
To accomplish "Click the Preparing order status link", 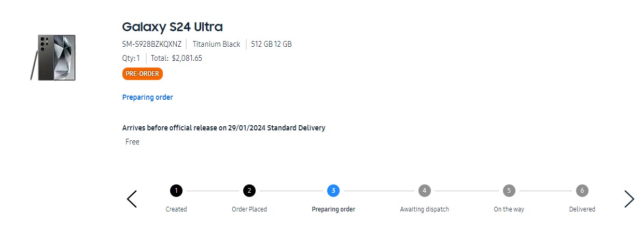I will point(147,97).
